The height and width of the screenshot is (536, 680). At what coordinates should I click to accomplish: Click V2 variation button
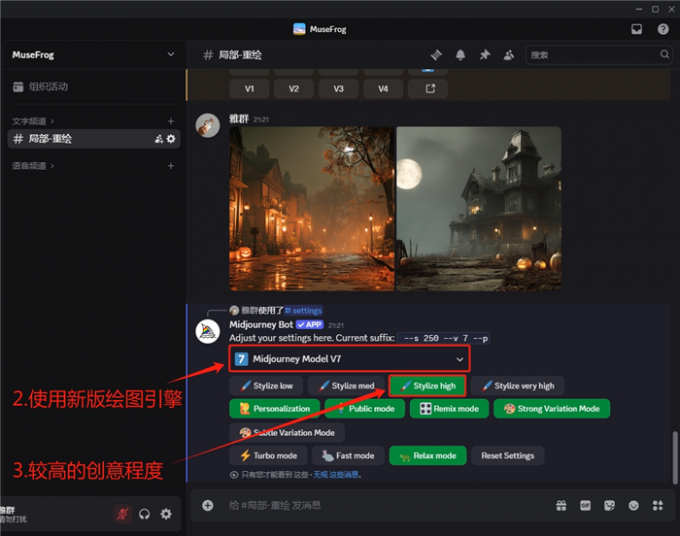click(294, 88)
